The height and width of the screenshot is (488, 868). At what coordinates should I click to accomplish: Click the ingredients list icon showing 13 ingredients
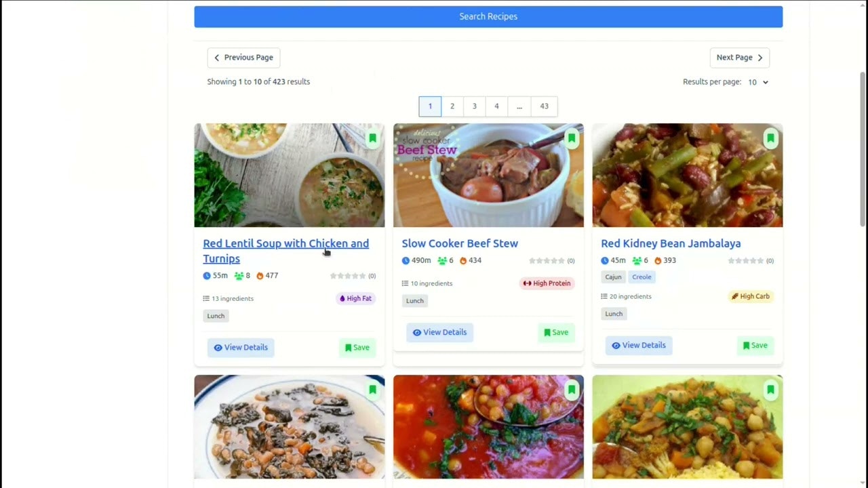(x=206, y=298)
